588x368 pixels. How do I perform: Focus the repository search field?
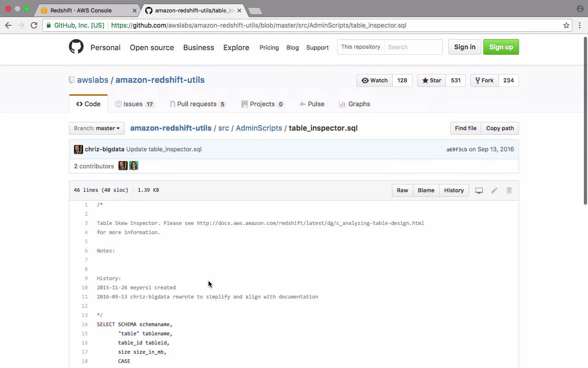(413, 47)
